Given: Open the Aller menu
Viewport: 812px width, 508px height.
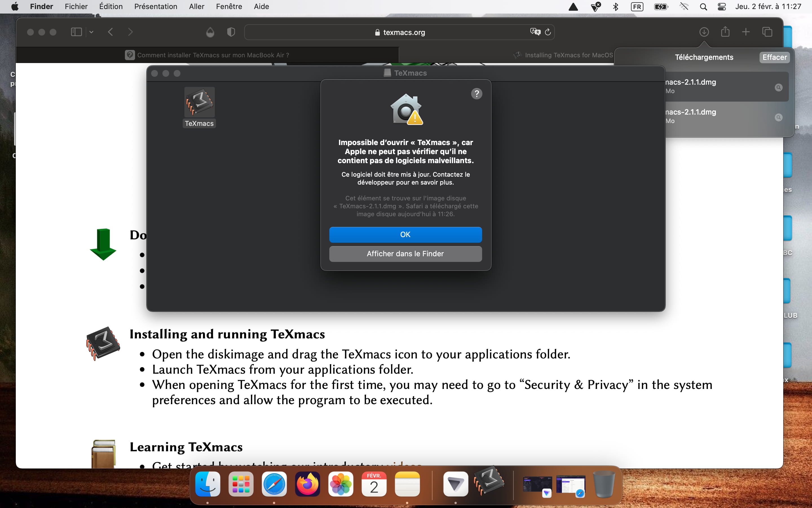Looking at the screenshot, I should 197,6.
